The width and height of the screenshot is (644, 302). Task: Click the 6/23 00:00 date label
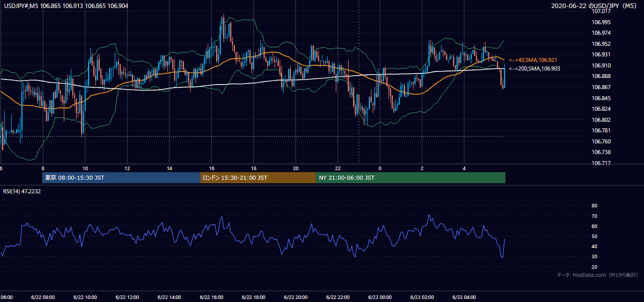pos(379,297)
